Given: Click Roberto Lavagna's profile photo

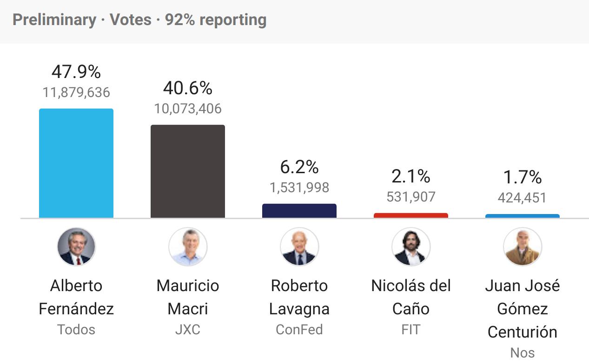Looking at the screenshot, I should coord(299,247).
